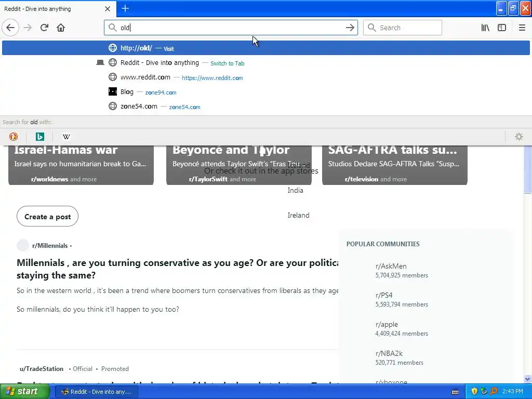Click the Create a post button
Viewport: 532px width, 399px height.
click(x=47, y=217)
